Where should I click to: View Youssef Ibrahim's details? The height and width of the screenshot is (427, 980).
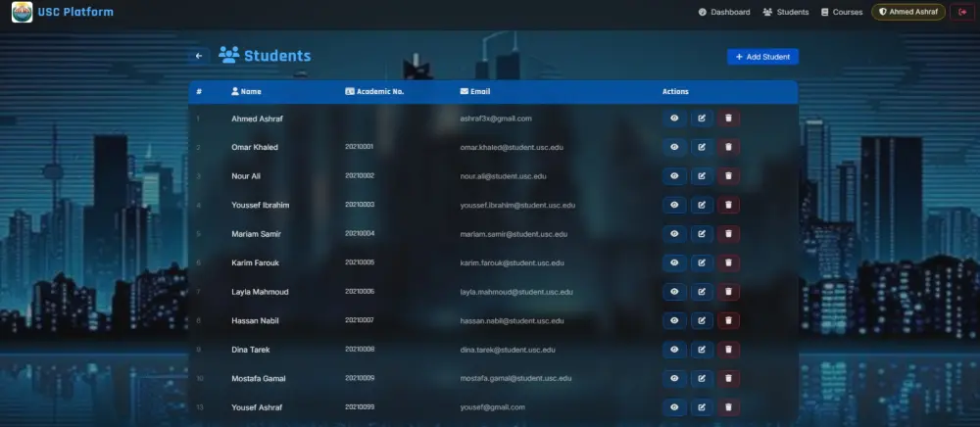click(x=674, y=205)
